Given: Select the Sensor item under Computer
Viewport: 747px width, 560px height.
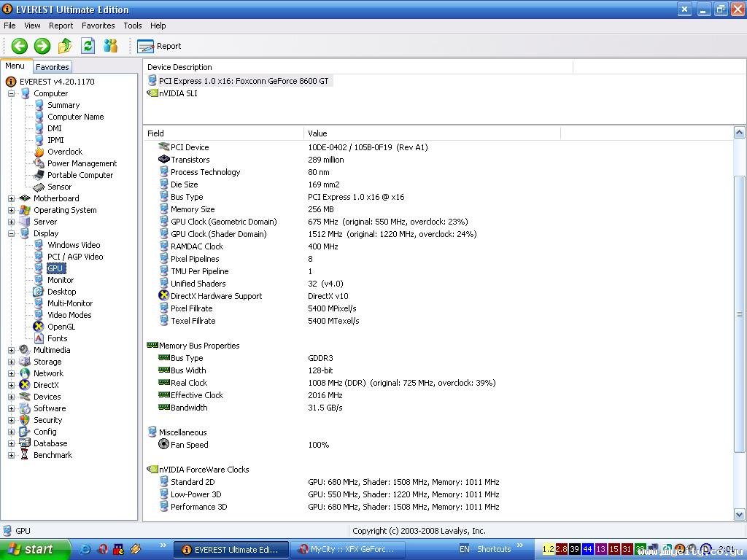Looking at the screenshot, I should (59, 187).
